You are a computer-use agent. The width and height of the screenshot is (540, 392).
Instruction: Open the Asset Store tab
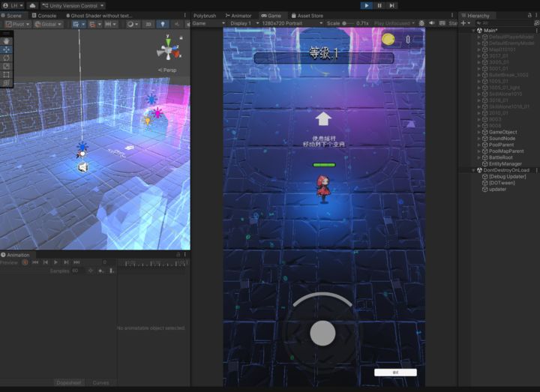(307, 15)
